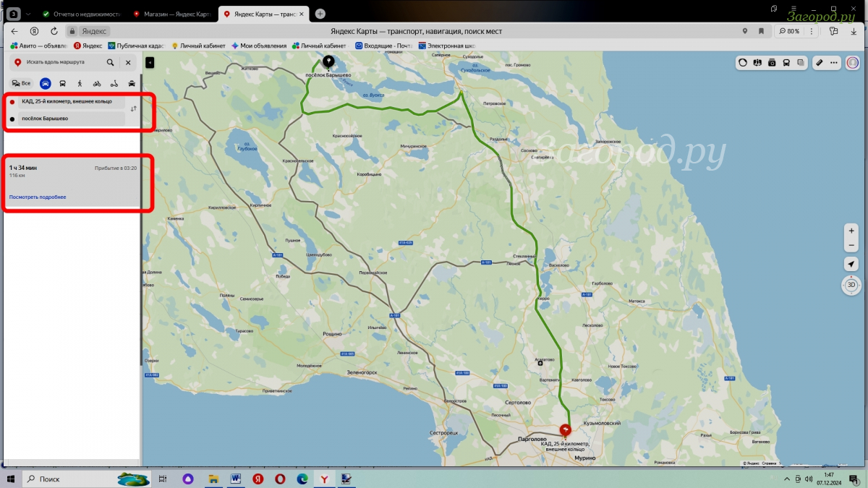Swap start and destination points arrows
This screenshot has height=488, width=868.
133,108
